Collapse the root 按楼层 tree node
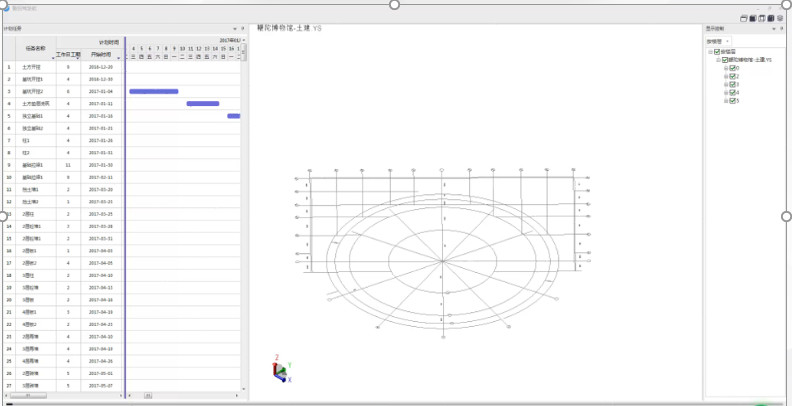 pos(711,53)
